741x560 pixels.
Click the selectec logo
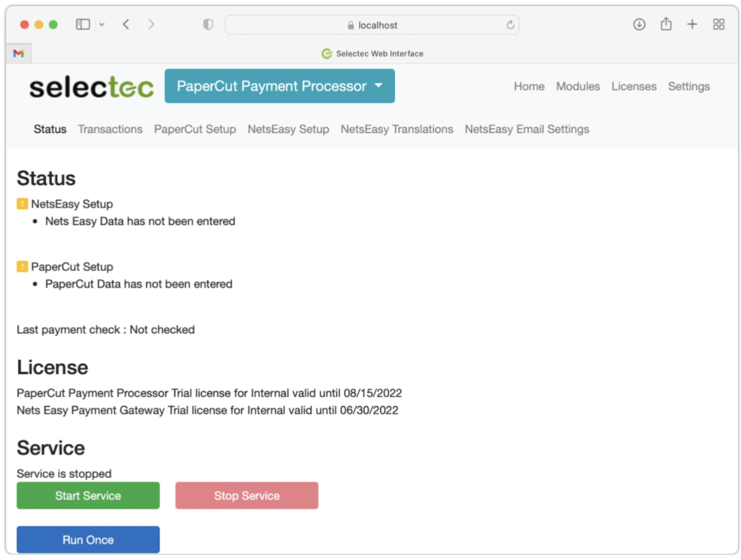(92, 87)
